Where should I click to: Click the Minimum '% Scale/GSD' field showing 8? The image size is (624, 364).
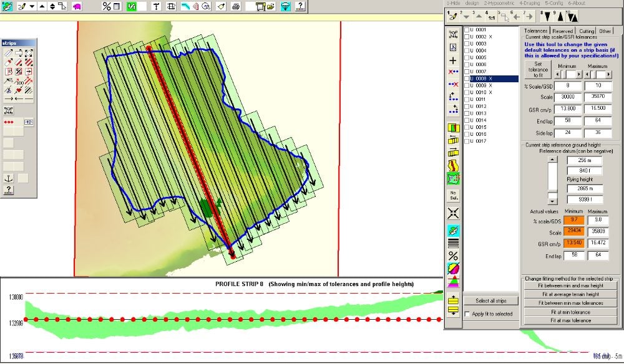click(x=568, y=85)
